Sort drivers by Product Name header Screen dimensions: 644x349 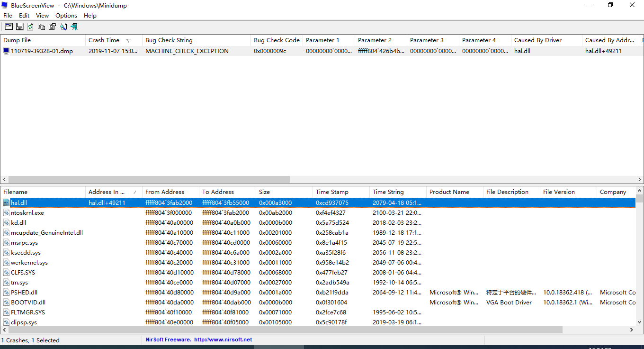[455, 192]
